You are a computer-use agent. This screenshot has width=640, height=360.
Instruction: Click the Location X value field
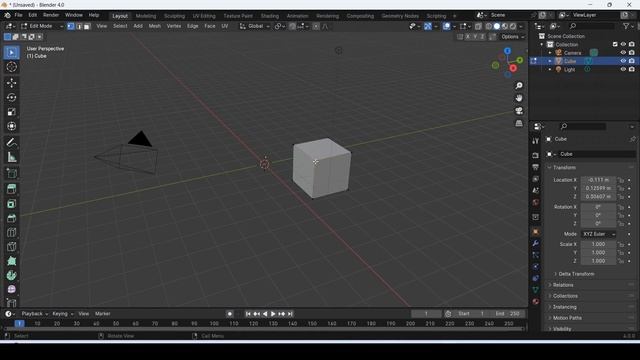click(x=598, y=180)
